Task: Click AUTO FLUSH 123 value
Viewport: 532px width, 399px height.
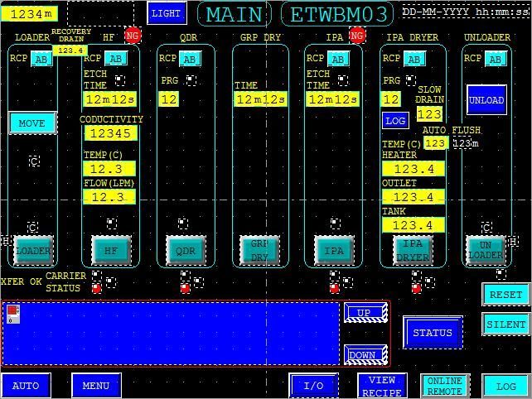Action: click(x=437, y=143)
